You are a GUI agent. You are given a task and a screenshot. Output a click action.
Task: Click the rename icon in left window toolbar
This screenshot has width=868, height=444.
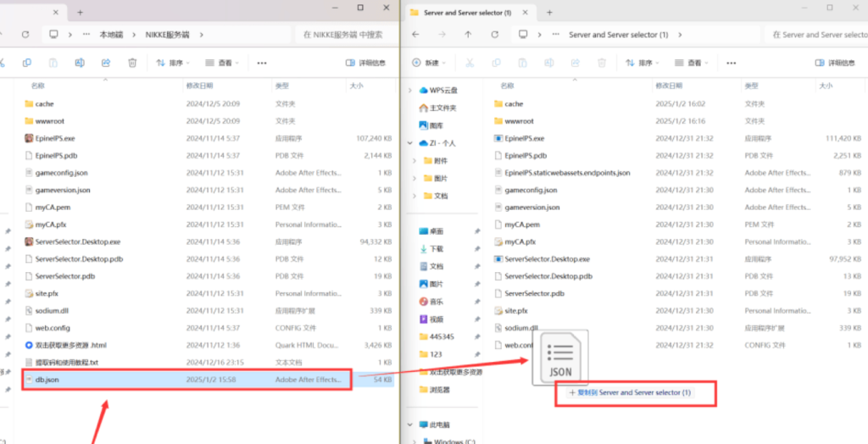[79, 63]
